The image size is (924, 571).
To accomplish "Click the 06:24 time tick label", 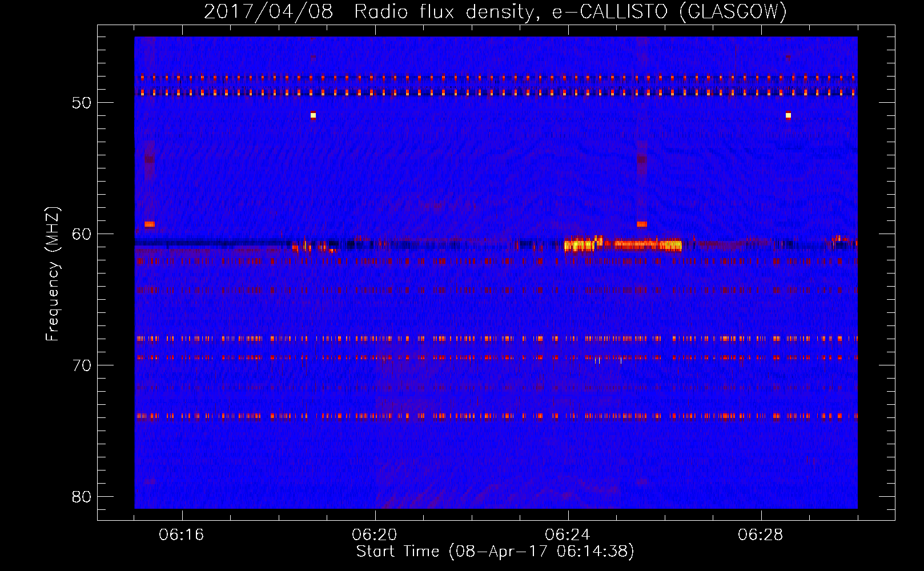I will [567, 535].
